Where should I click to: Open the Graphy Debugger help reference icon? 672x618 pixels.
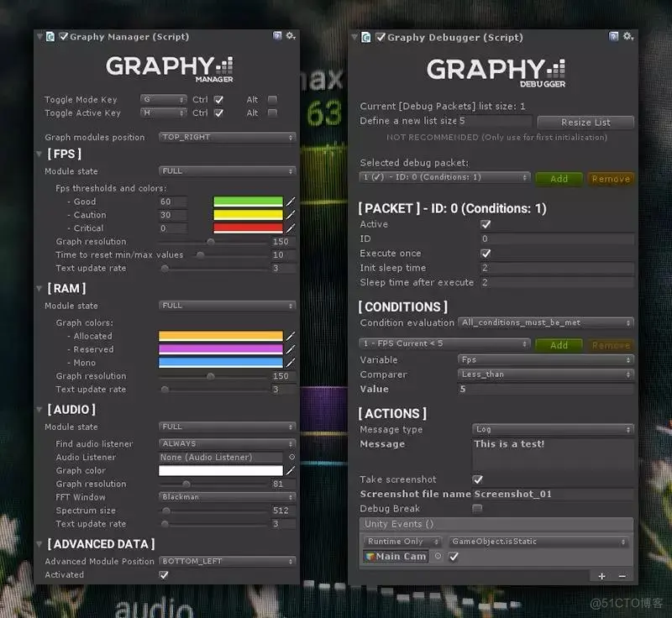pyautogui.click(x=614, y=36)
